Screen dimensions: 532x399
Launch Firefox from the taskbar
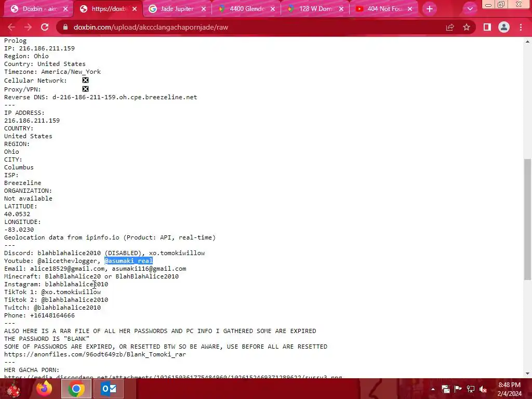tap(45, 389)
